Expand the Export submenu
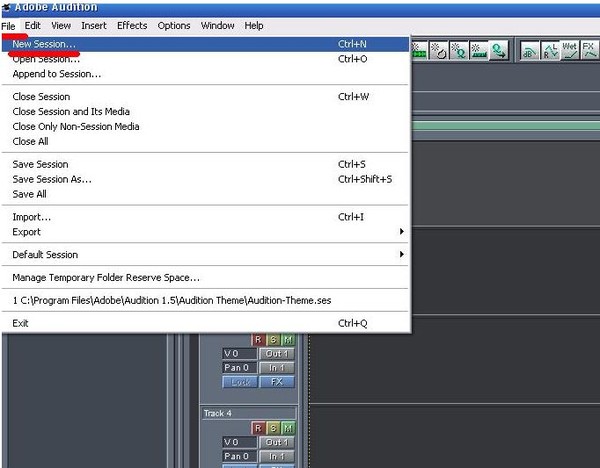600x468 pixels. pyautogui.click(x=206, y=232)
